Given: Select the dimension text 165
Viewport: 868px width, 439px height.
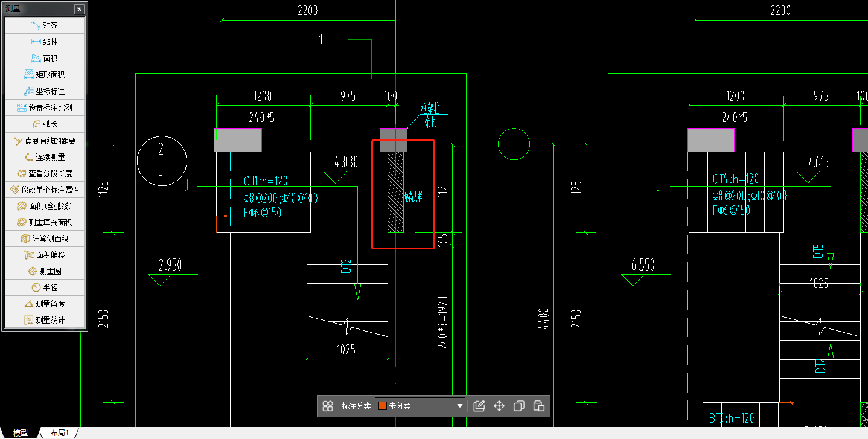Looking at the screenshot, I should pyautogui.click(x=442, y=240).
